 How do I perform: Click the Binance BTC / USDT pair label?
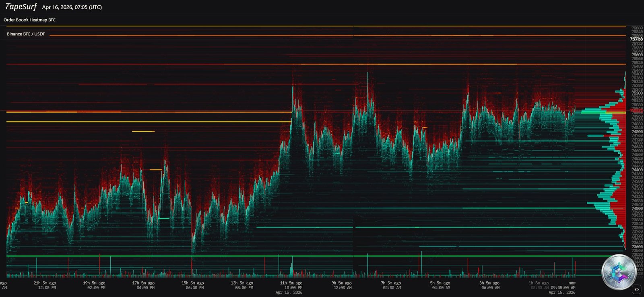(x=26, y=34)
